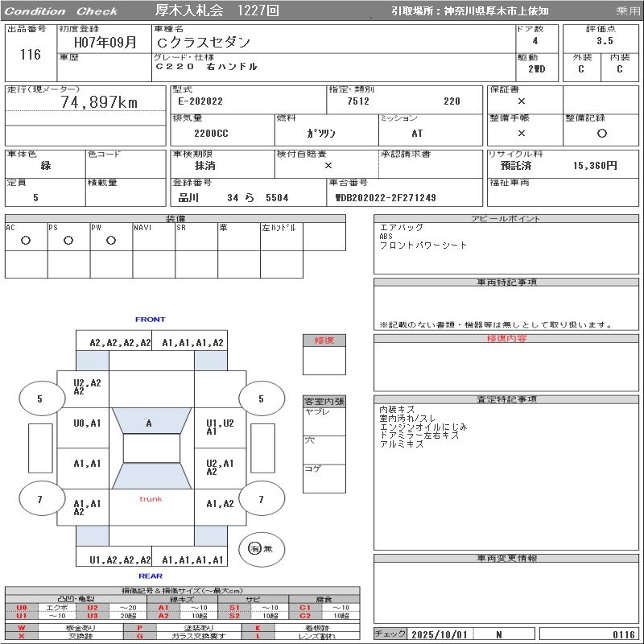Toggle the PW equipment circle mark
The height and width of the screenshot is (644, 644).
[x=111, y=240]
